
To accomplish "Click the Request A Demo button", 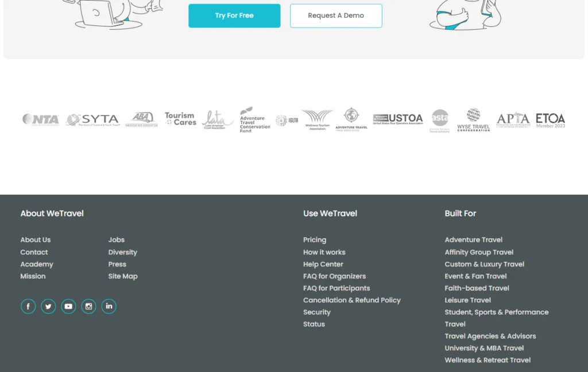I will tap(336, 15).
